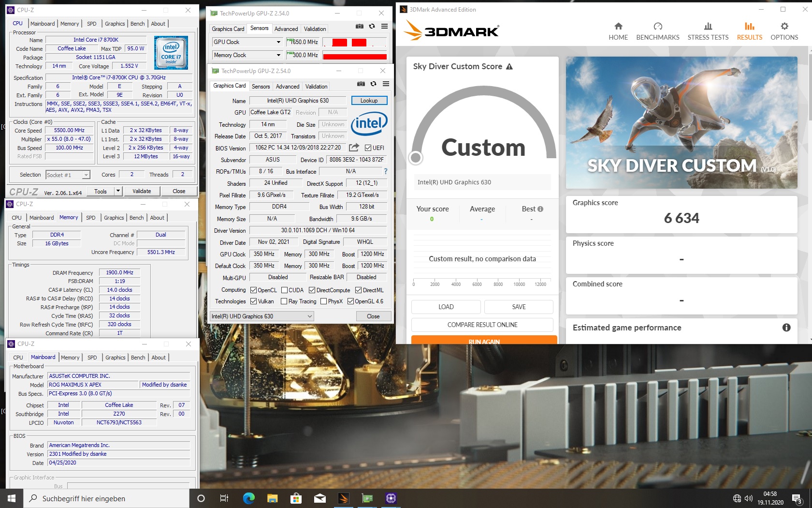Open the hamburger menu in the back GPU-Z window
Screen dimensions: 812x508
pos(384,26)
